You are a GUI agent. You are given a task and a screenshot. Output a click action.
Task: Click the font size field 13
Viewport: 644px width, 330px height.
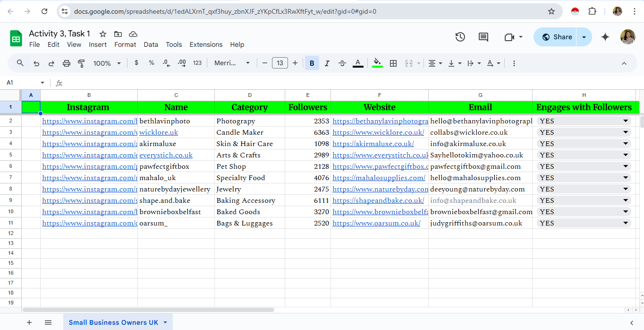[280, 63]
